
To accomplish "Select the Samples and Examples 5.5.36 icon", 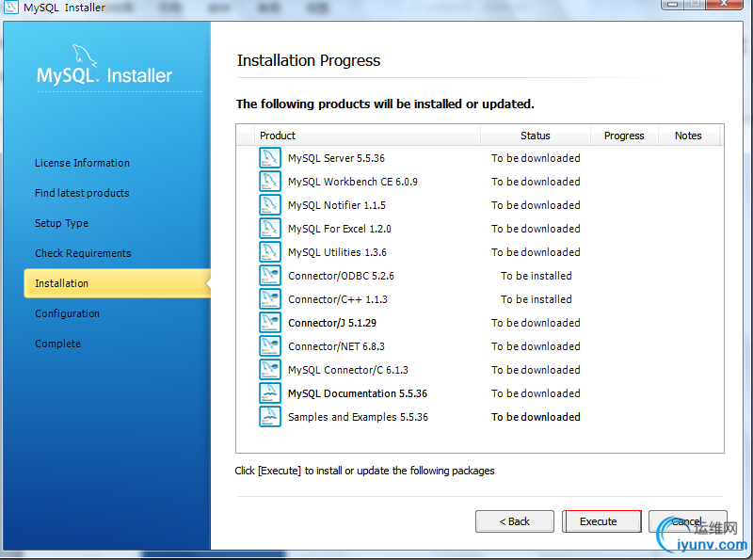I will click(270, 417).
